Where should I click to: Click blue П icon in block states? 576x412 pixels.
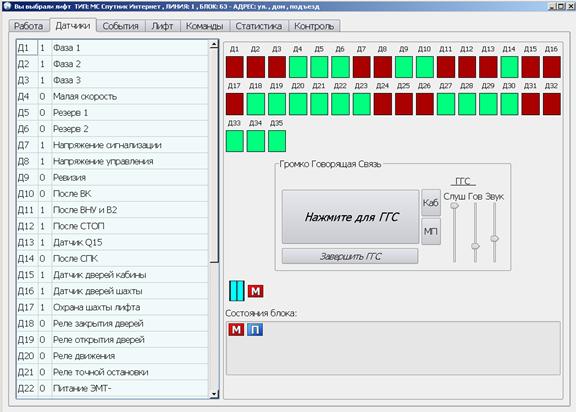255,329
